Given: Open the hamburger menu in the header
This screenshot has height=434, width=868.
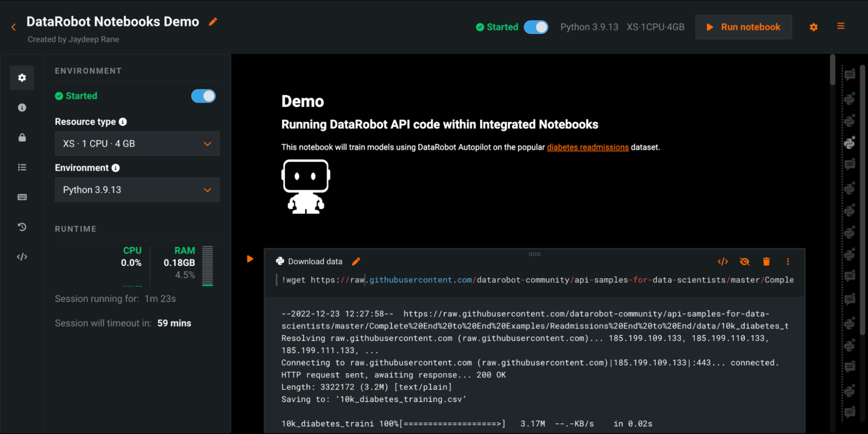Looking at the screenshot, I should (x=841, y=26).
